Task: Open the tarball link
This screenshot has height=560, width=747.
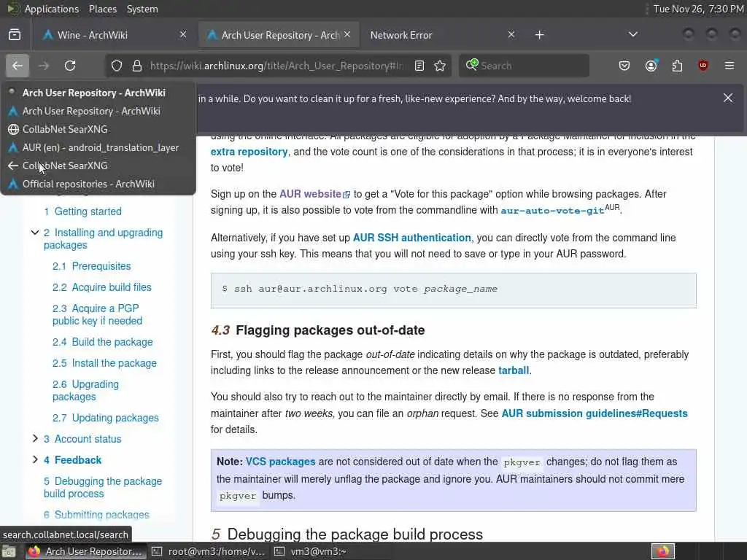Action: click(514, 370)
